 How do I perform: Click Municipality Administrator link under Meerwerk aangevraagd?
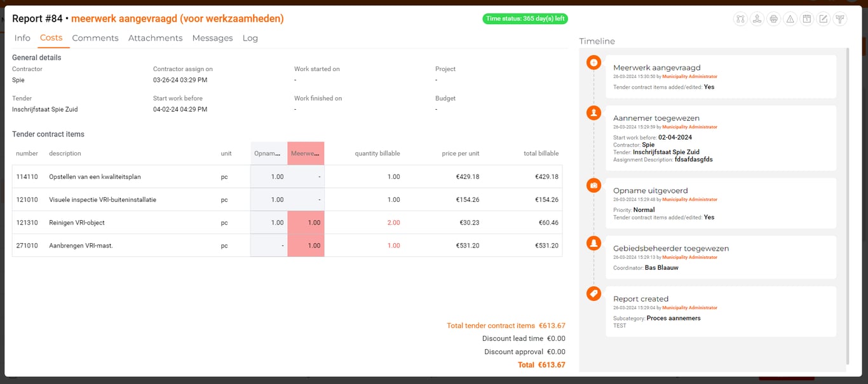pos(689,76)
